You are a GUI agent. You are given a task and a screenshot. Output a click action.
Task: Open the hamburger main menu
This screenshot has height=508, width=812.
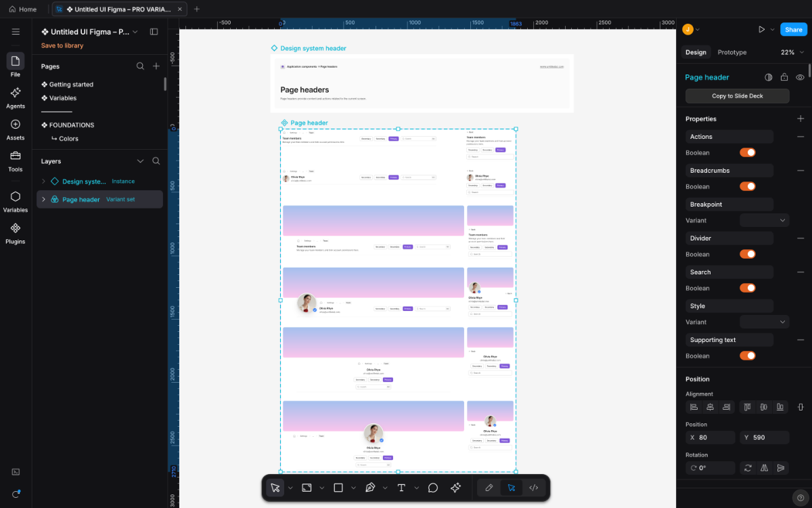[x=16, y=32]
